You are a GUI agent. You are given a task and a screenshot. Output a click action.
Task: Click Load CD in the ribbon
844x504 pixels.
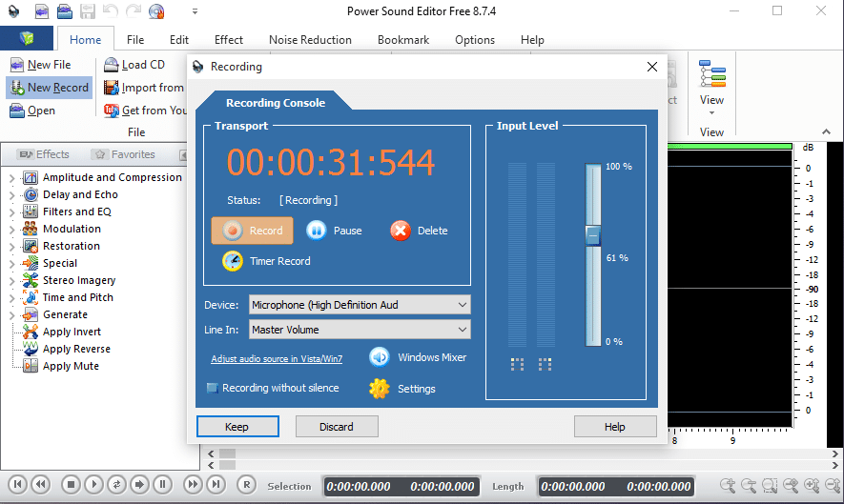coord(134,65)
